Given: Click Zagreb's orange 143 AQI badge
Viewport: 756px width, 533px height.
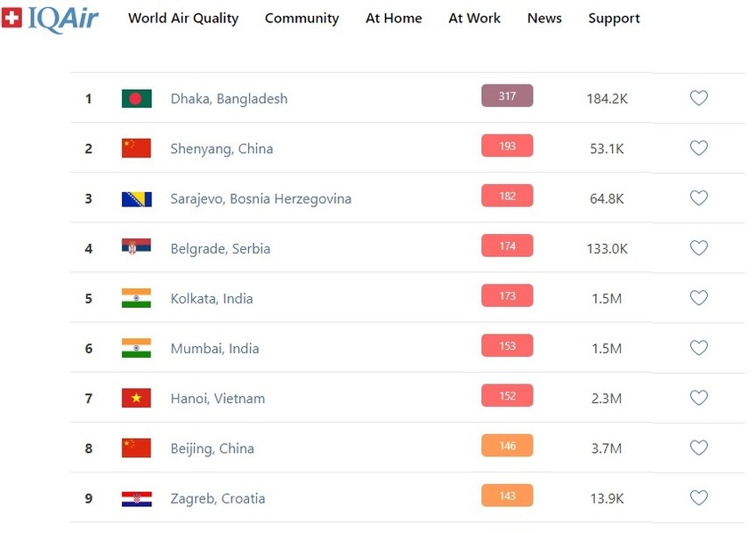Looking at the screenshot, I should coord(507,496).
